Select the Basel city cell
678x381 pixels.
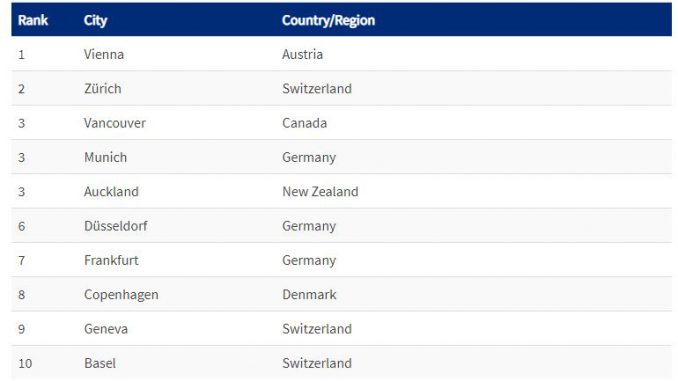(x=100, y=363)
